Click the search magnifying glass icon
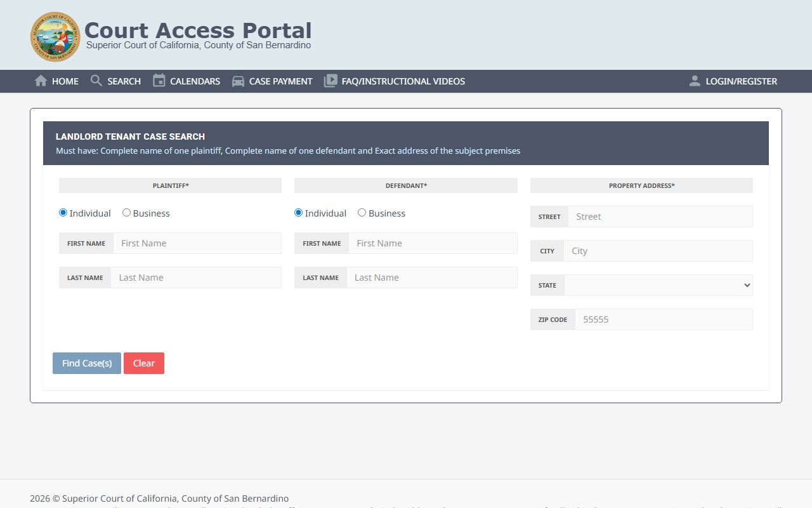The height and width of the screenshot is (508, 812). point(96,81)
